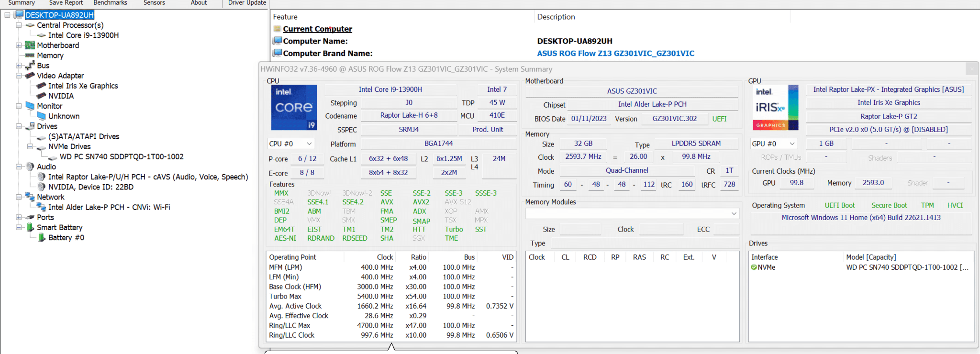
Task: Collapse the Video Adapter branch
Action: click(x=19, y=76)
